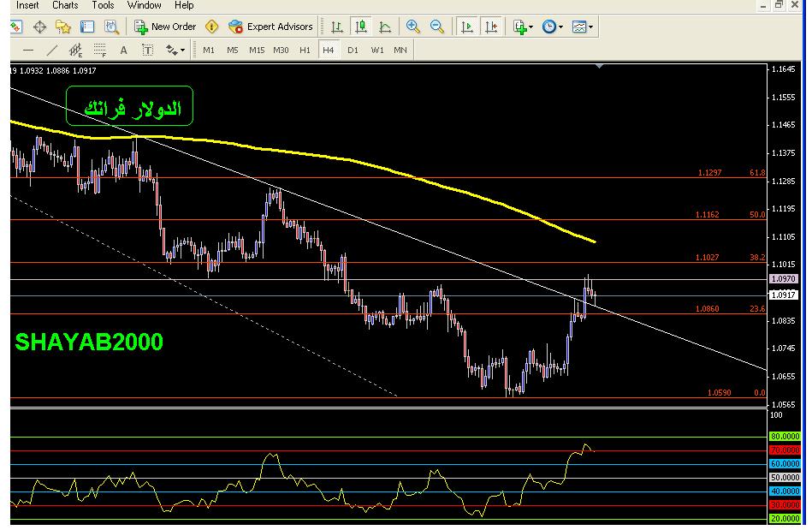Open the Tools menu

pos(103,5)
